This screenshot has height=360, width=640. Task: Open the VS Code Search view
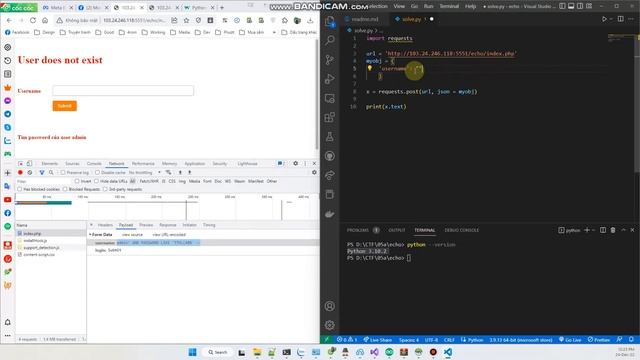[x=330, y=40]
